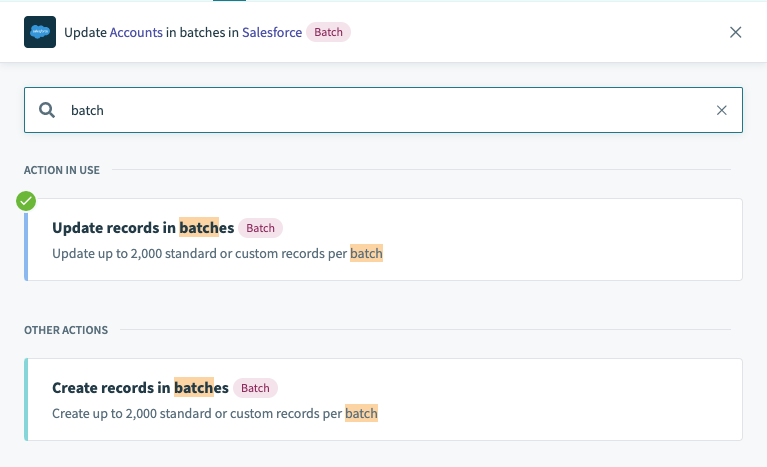Click the ACTION IN USE section heading

point(62,170)
